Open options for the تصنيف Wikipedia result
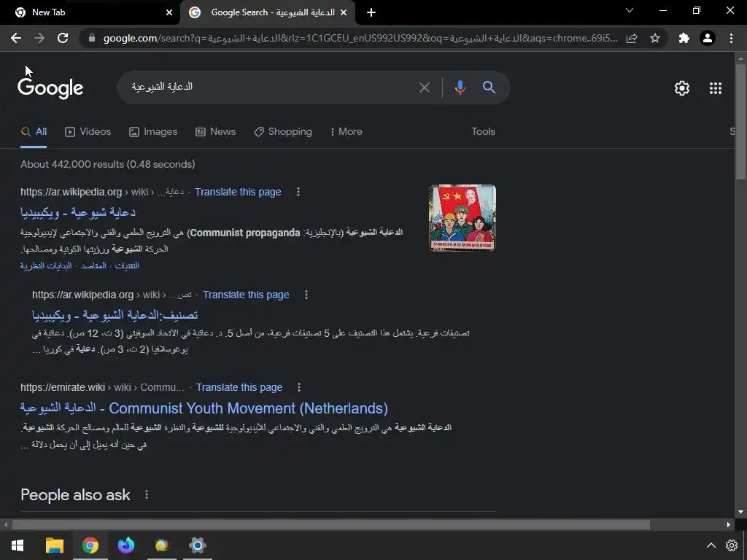The width and height of the screenshot is (747, 560). coord(306,295)
